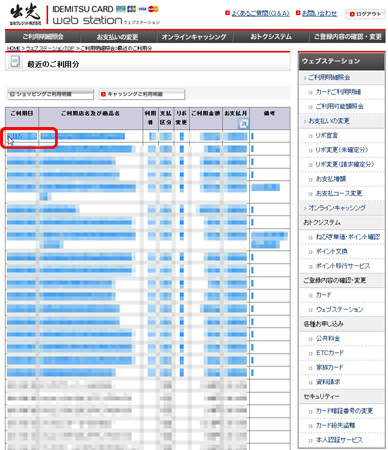Open おトクシステム in top navigation bar
The image size is (388, 450).
[271, 36]
